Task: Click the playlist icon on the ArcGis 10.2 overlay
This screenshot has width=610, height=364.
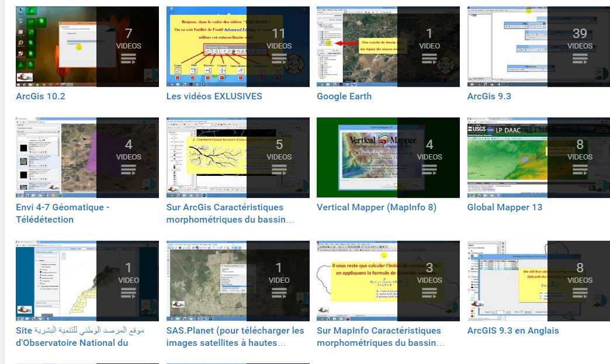Action: point(129,59)
